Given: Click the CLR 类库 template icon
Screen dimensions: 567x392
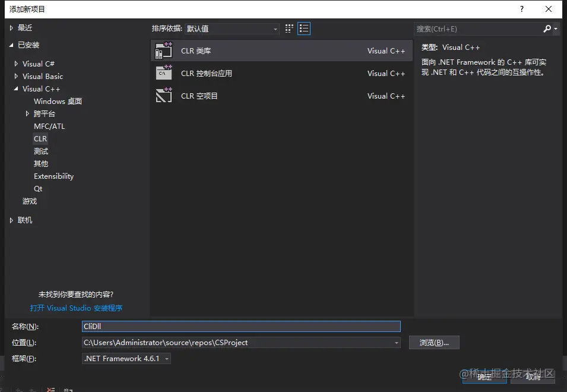Looking at the screenshot, I should 164,50.
